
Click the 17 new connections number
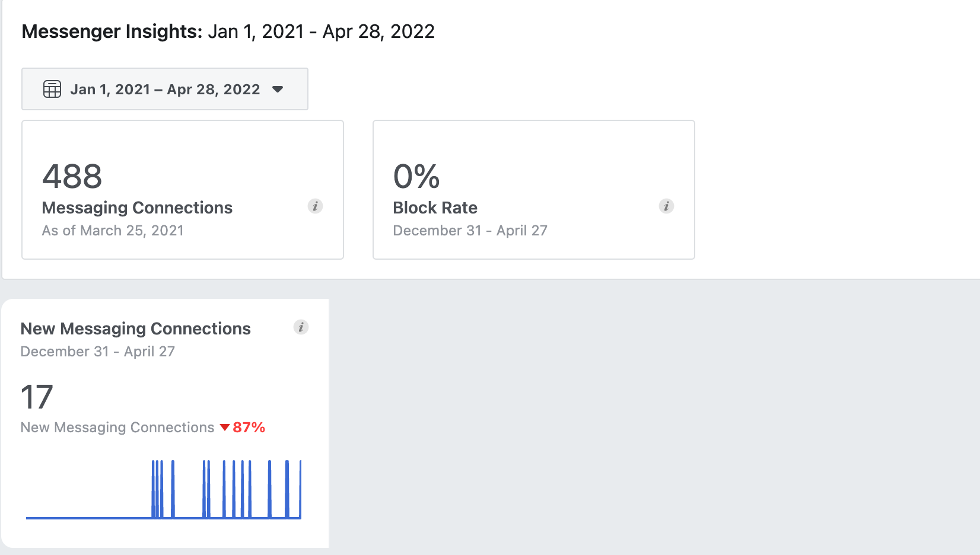tap(37, 397)
